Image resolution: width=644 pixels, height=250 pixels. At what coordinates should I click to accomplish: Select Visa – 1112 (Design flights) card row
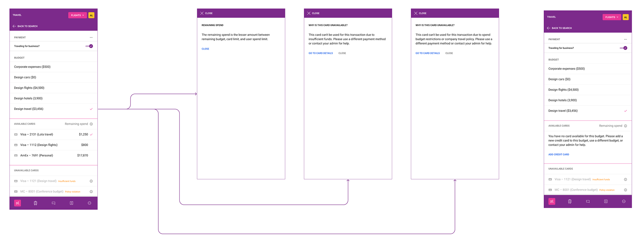[x=54, y=145]
